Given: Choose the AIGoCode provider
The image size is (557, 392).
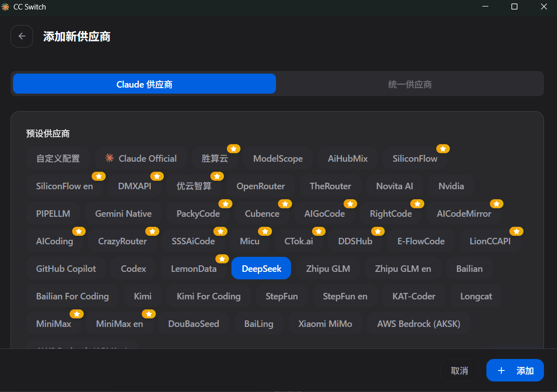Looking at the screenshot, I should [x=324, y=213].
